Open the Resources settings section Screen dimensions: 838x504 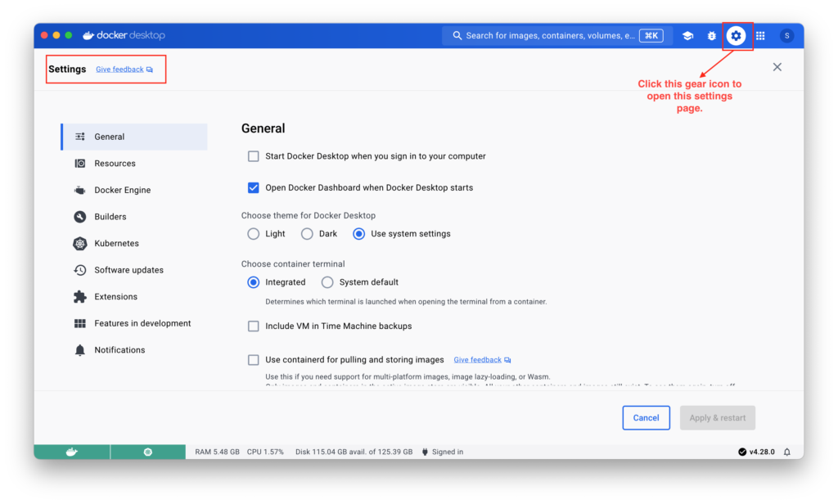click(x=115, y=164)
